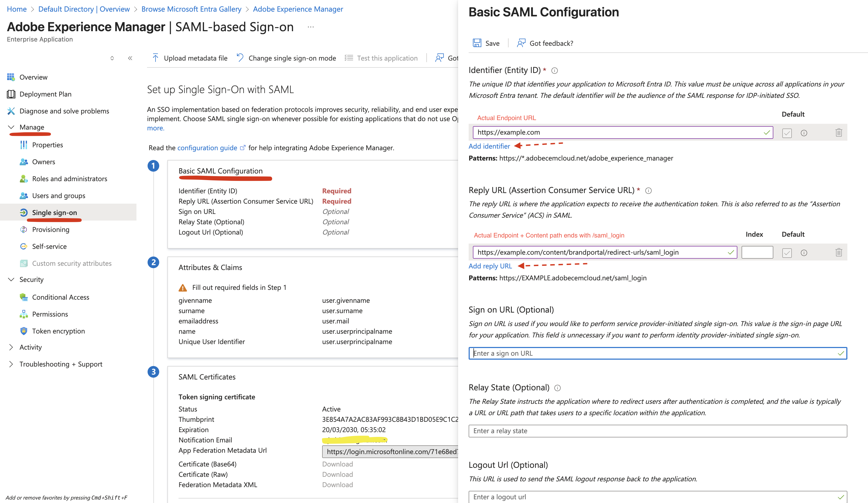Click the Enter a relay state field
868x503 pixels.
pyautogui.click(x=657, y=431)
